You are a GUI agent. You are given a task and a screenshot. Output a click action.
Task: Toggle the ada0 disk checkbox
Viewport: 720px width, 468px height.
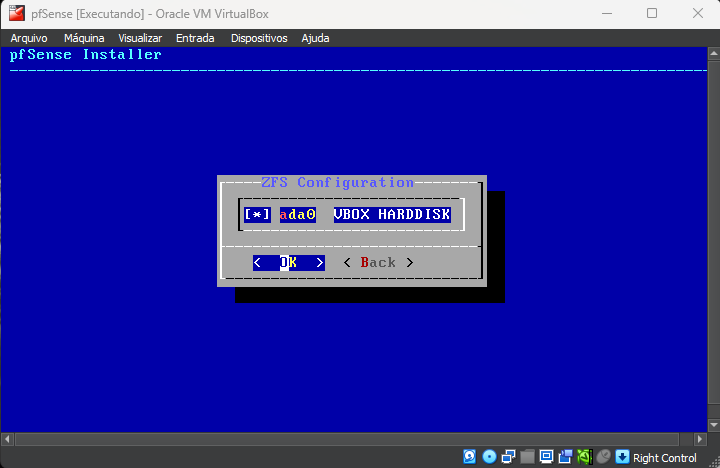(257, 214)
